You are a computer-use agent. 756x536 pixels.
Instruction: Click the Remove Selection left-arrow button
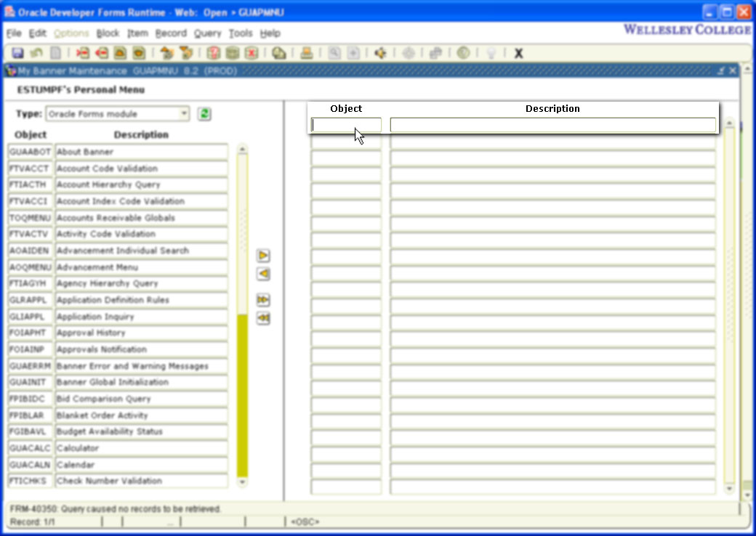262,274
